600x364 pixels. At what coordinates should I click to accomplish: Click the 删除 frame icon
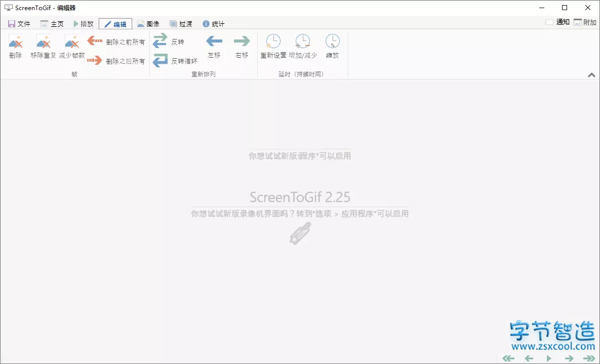click(x=16, y=42)
